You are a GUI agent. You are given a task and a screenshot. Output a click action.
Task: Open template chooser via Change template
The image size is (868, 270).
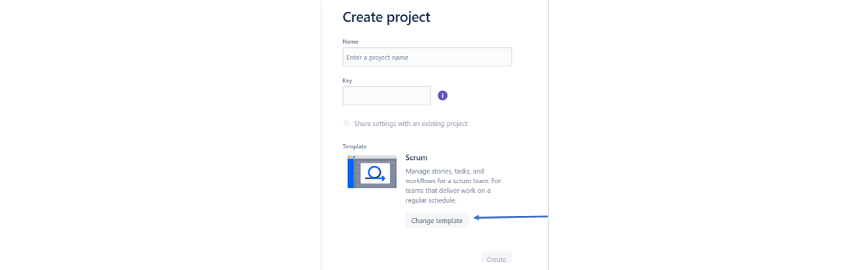(x=437, y=220)
